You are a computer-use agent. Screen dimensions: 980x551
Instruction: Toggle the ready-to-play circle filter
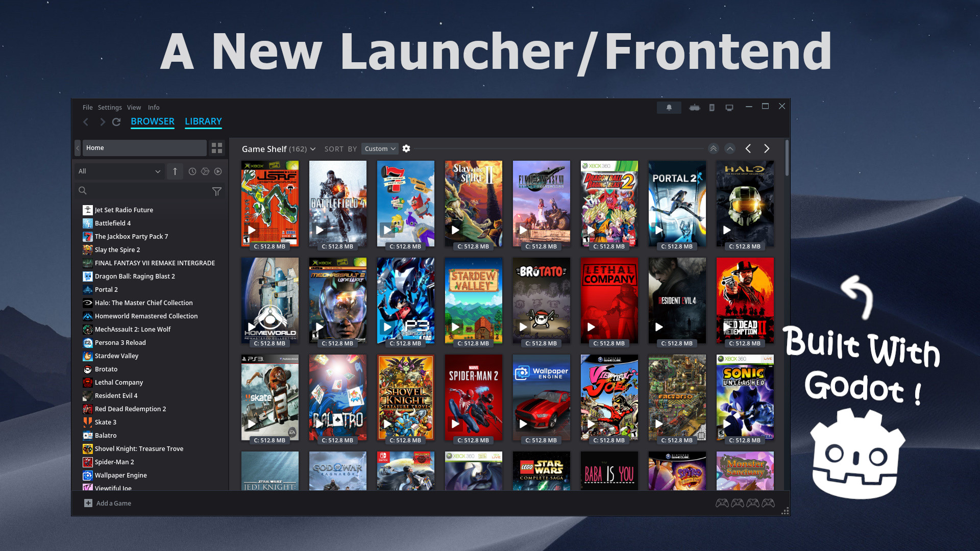pyautogui.click(x=218, y=171)
